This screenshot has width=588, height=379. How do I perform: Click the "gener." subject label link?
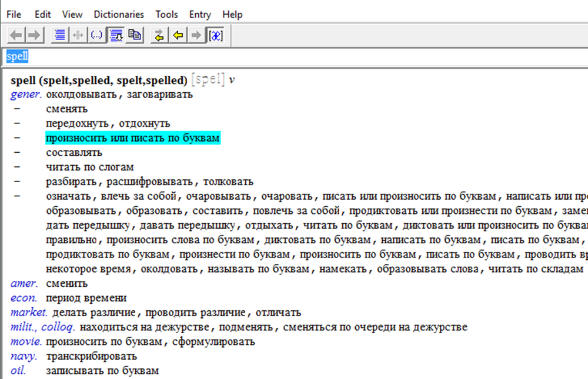pos(26,94)
